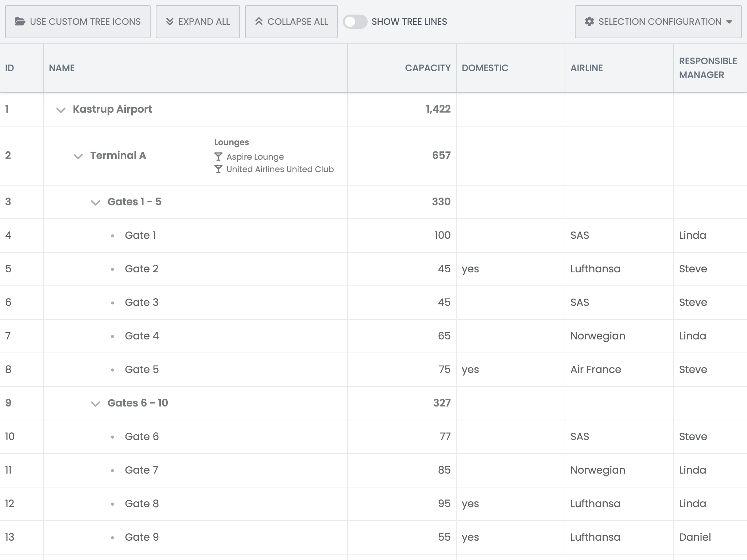Toggle the Show Tree Lines switch
747x560 pixels.
tap(355, 22)
